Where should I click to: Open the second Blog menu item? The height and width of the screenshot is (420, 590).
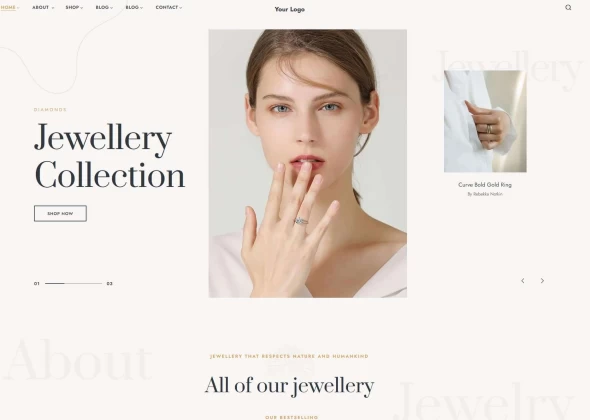point(132,8)
